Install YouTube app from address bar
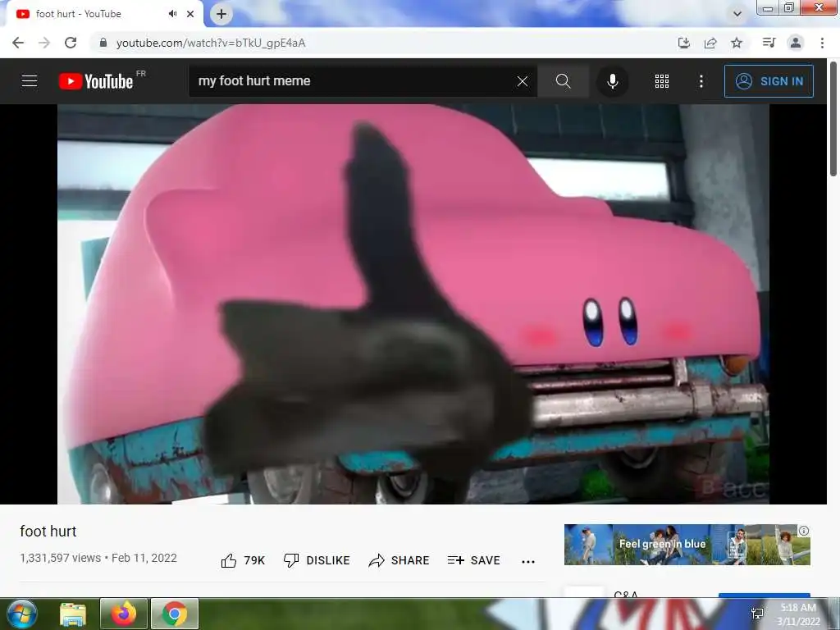 pyautogui.click(x=683, y=43)
